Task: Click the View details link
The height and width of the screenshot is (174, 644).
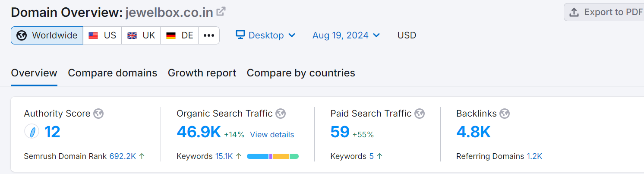Action: tap(272, 135)
